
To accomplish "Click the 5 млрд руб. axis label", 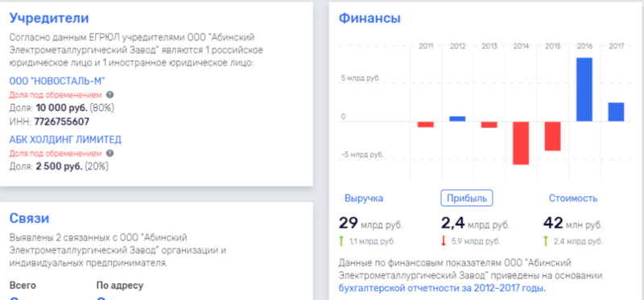I will (360, 78).
